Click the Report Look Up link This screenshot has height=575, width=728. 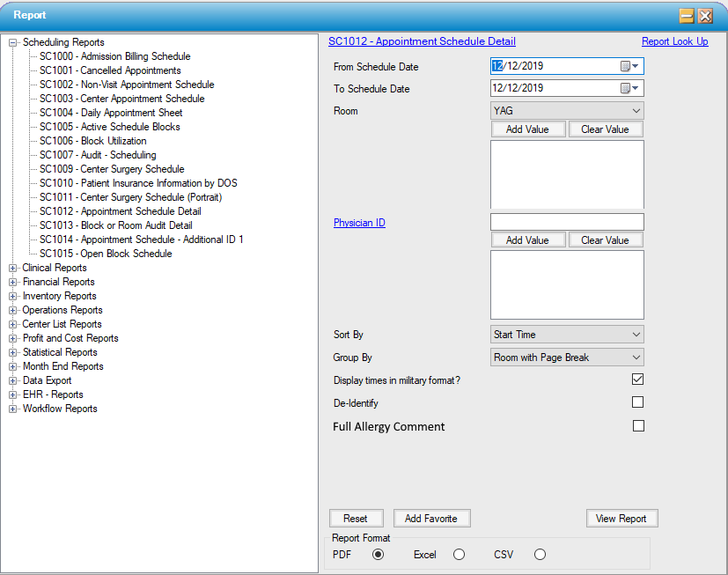(674, 41)
